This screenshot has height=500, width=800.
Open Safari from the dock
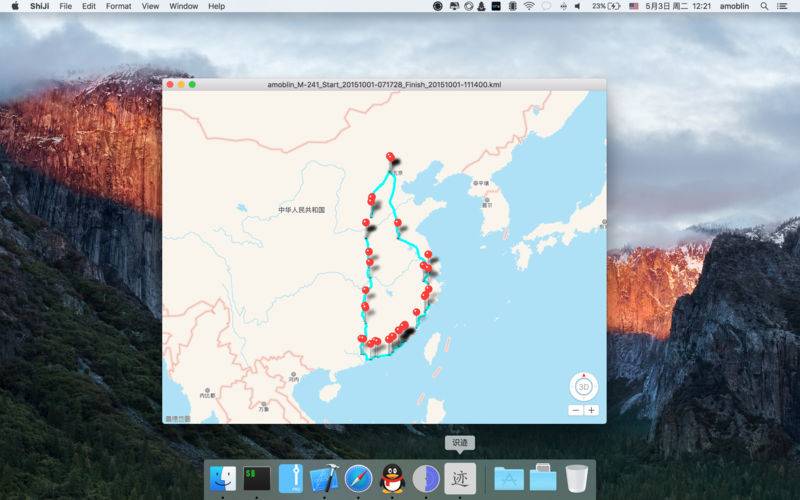click(x=358, y=478)
